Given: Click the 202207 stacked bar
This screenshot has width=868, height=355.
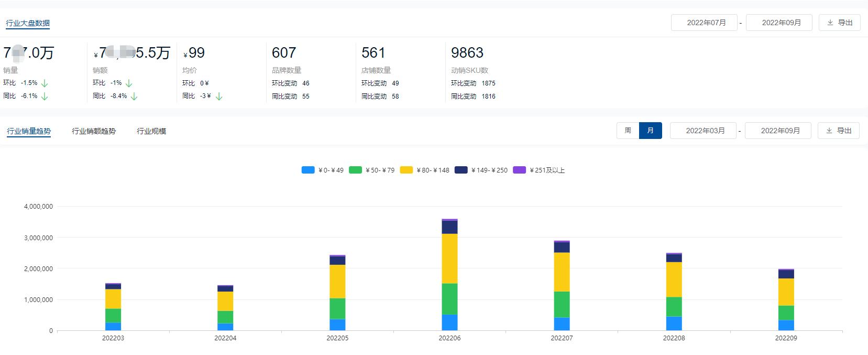Looking at the screenshot, I should click(x=562, y=286).
